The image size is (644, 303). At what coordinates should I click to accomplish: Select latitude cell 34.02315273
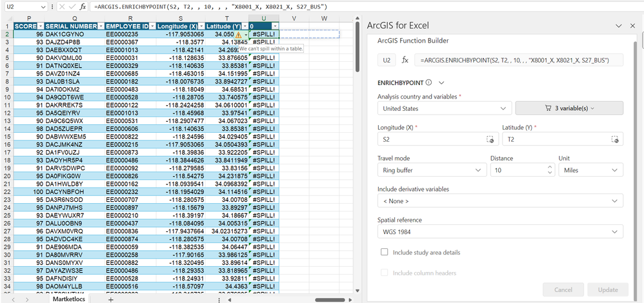227,231
